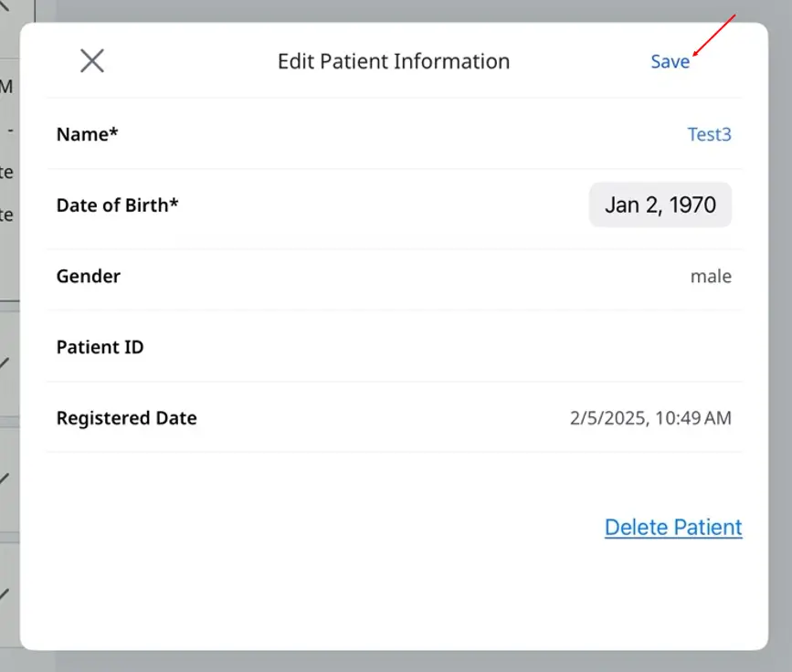This screenshot has height=672, width=792.
Task: Close the Edit Patient Information dialog
Action: point(92,61)
